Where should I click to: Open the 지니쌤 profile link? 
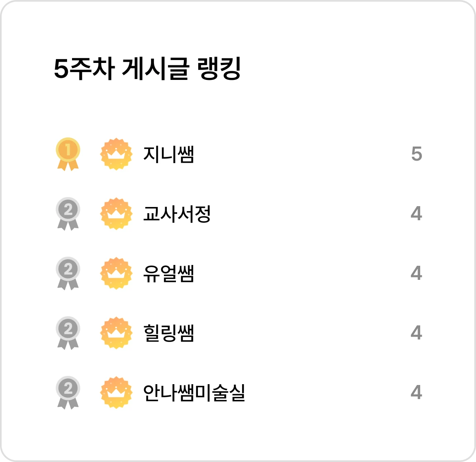point(168,154)
